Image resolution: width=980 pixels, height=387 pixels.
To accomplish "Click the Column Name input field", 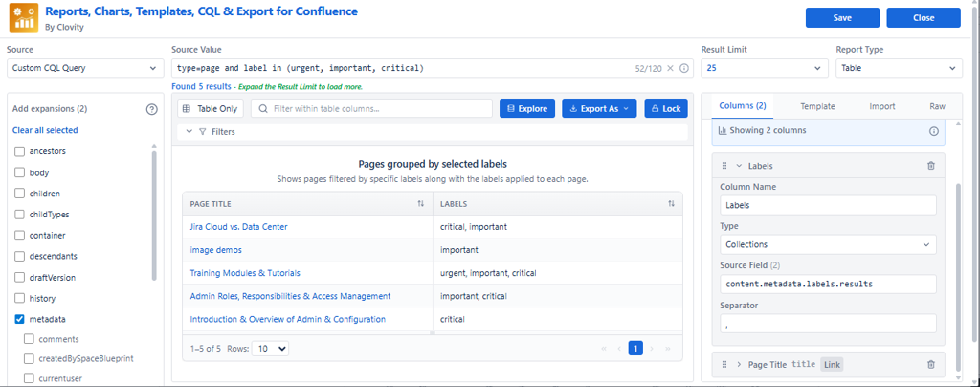I will pyautogui.click(x=828, y=204).
